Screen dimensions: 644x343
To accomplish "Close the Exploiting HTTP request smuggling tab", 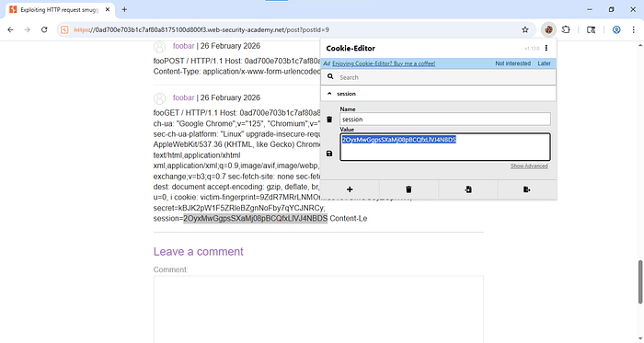I will 108,9.
